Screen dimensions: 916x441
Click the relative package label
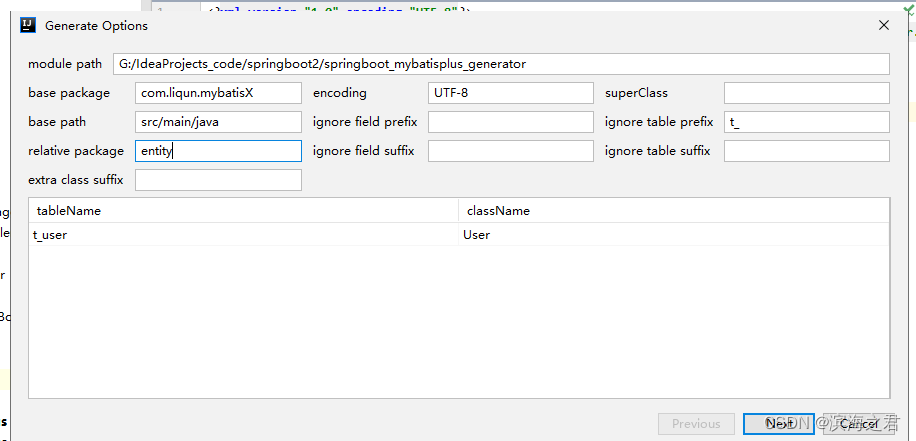point(76,151)
